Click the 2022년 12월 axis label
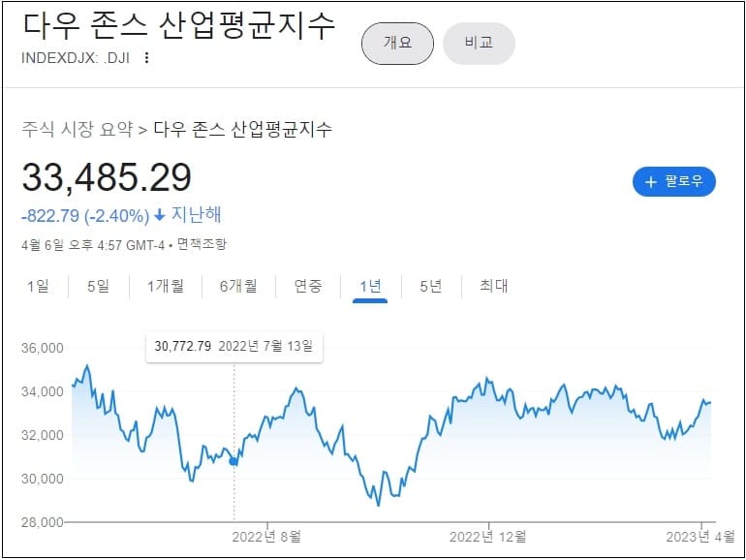Image resolution: width=746 pixels, height=560 pixels. [487, 537]
